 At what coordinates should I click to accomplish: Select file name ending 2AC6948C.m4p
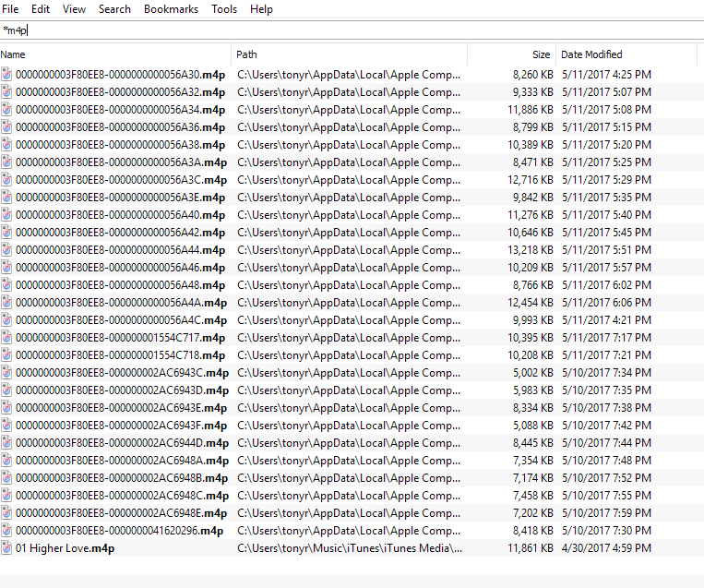click(122, 496)
